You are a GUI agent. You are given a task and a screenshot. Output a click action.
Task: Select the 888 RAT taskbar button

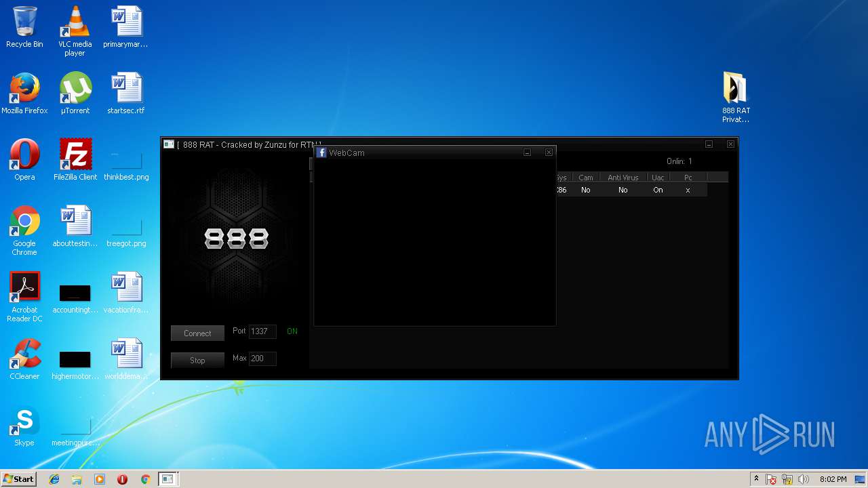(167, 479)
